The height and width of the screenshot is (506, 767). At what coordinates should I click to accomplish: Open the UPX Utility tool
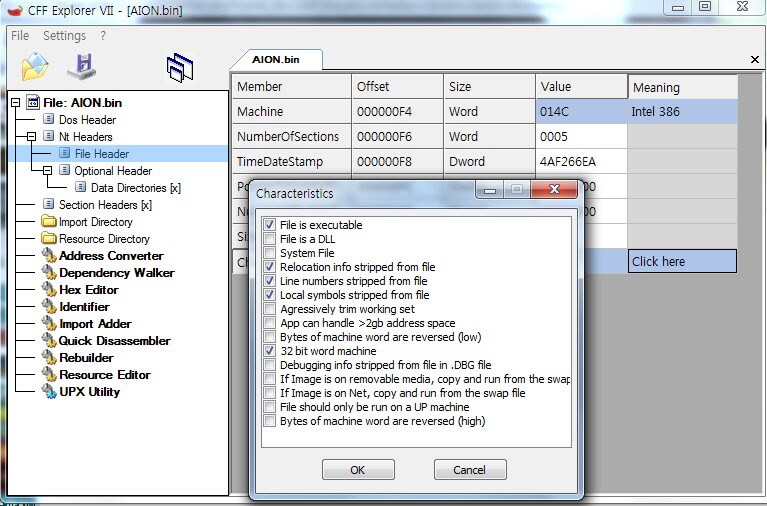click(89, 392)
